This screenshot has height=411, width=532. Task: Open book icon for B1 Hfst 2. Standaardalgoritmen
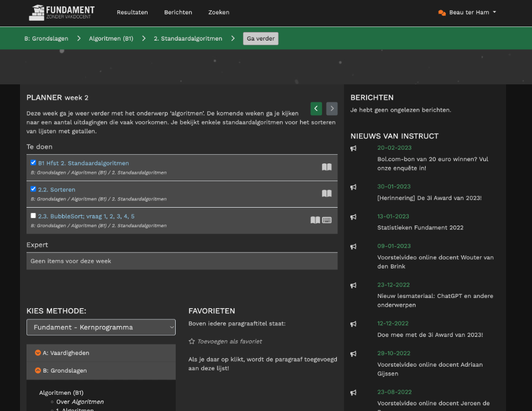click(x=327, y=167)
